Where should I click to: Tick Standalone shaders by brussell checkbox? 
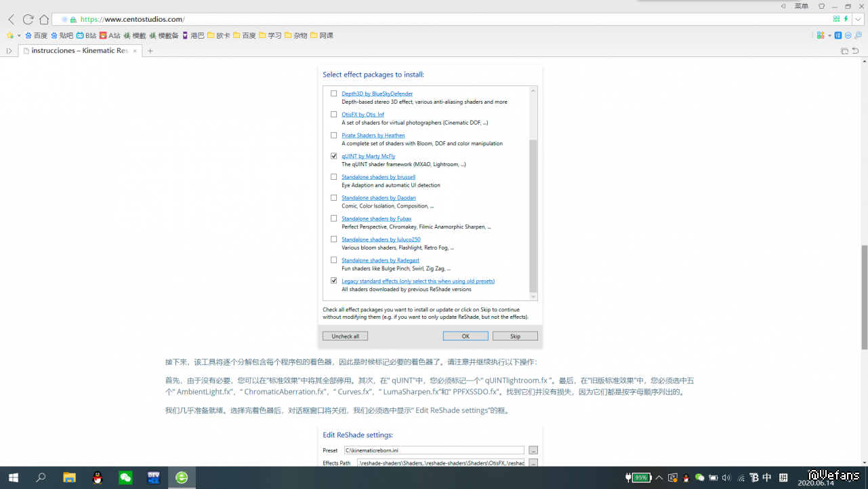(x=333, y=177)
